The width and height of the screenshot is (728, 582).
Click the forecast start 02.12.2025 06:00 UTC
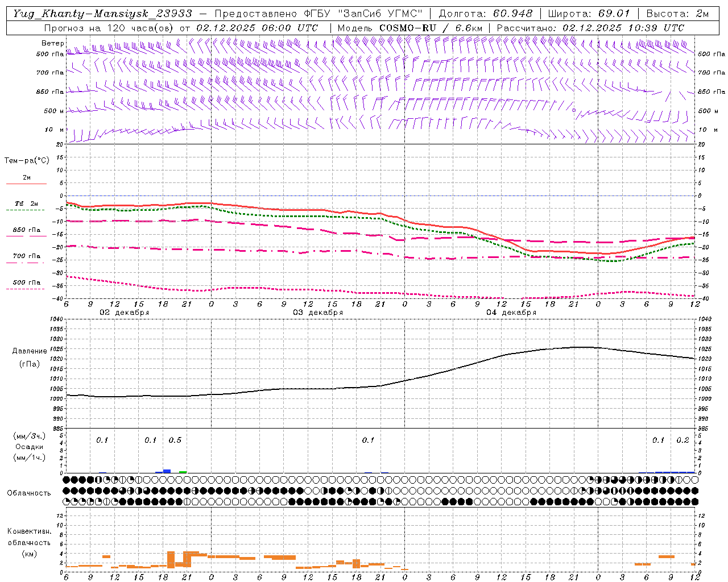point(258,27)
